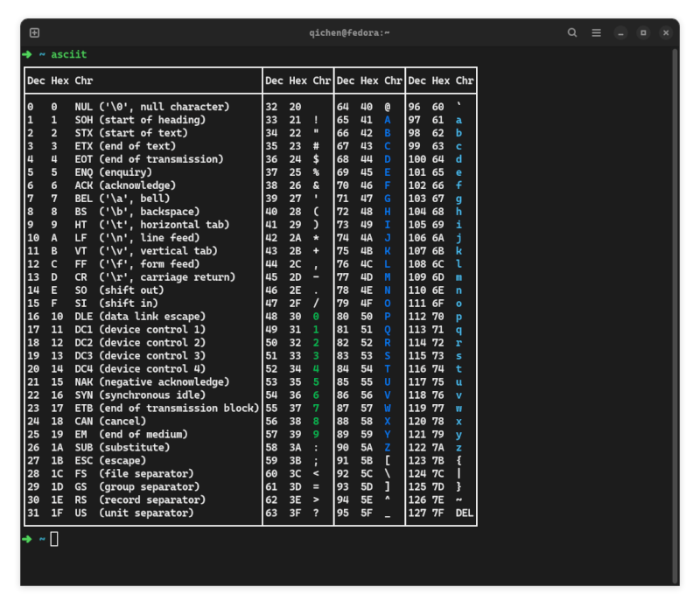Viewport: 700px width, 608px height.
Task: Click the terminal vertical scrollbar
Action: [x=675, y=316]
